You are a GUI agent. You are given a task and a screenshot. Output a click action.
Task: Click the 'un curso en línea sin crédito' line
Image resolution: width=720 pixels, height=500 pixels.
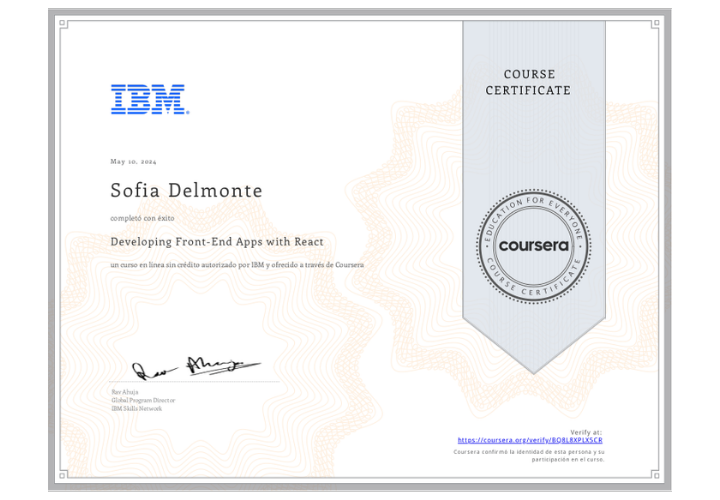point(237,265)
